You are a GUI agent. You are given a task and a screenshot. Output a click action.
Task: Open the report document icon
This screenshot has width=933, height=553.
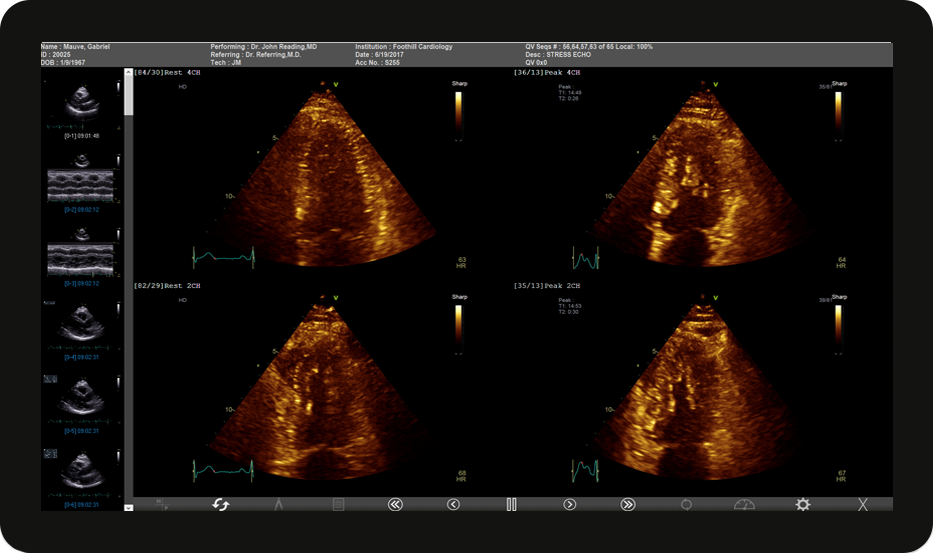[x=338, y=505]
